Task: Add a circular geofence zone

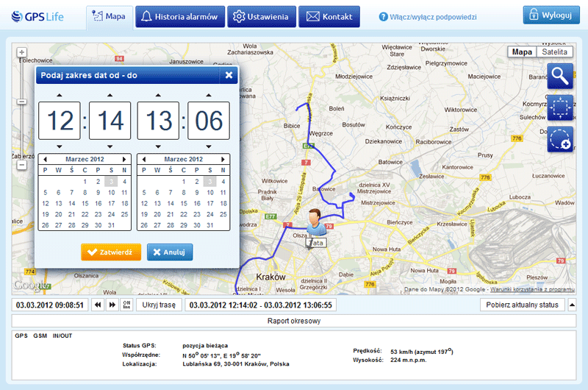Action: (x=560, y=139)
